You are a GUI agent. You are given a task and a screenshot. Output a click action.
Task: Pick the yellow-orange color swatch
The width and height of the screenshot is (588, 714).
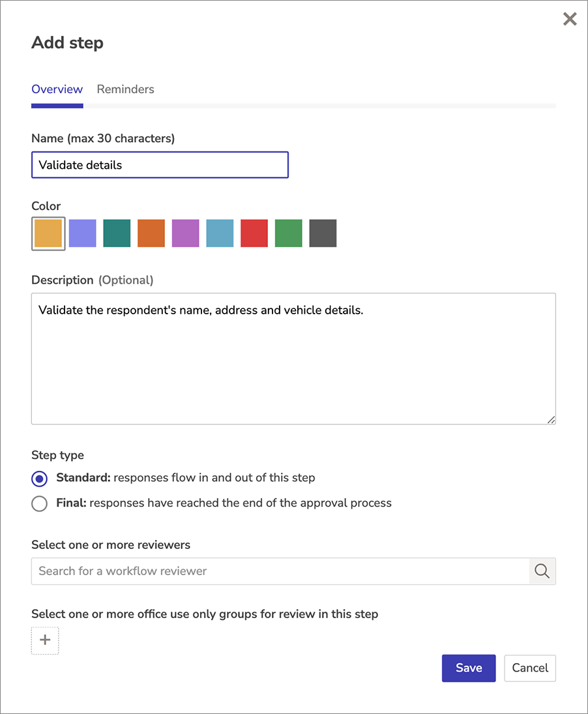(48, 233)
